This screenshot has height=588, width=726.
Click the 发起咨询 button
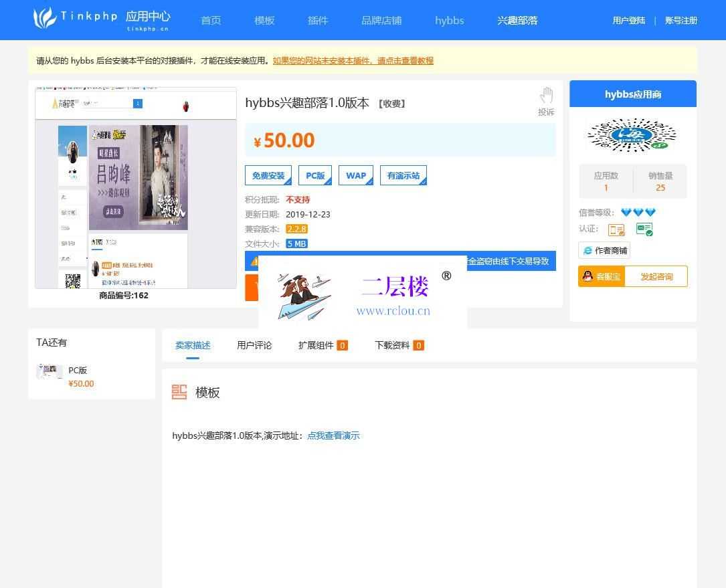coord(656,276)
